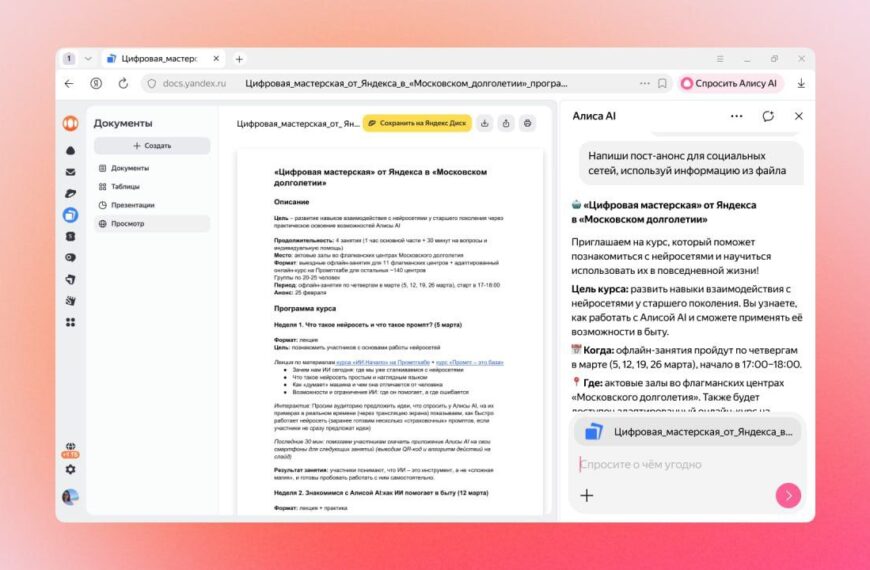Bookmark this page

pos(662,83)
